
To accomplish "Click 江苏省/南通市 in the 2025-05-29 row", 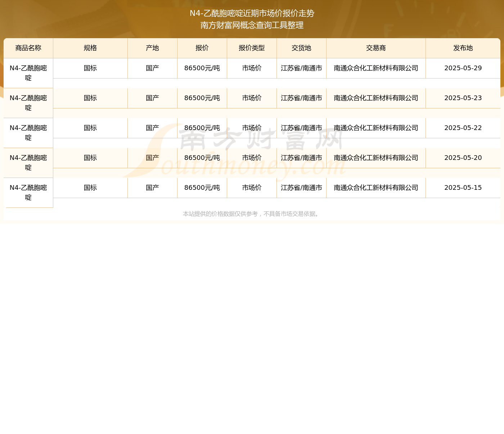I will [x=302, y=68].
